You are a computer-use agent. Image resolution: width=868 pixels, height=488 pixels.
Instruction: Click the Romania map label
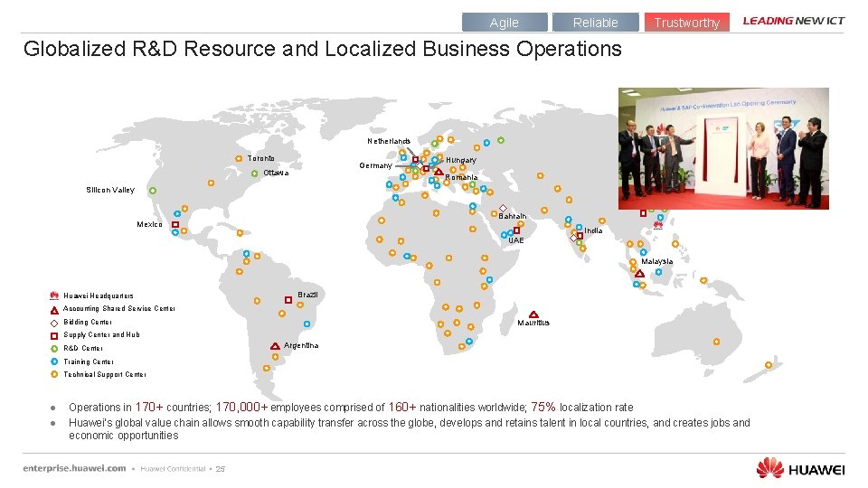pyautogui.click(x=461, y=178)
